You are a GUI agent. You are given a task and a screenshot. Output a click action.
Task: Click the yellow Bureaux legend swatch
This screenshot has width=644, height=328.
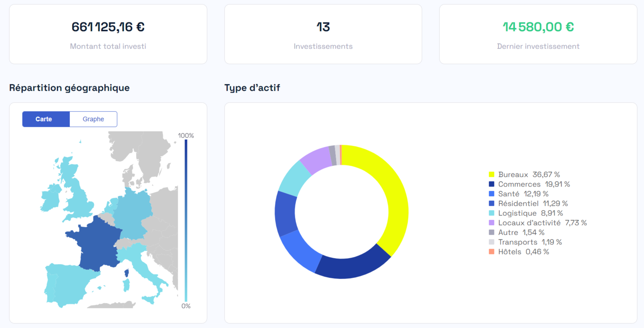tap(492, 174)
